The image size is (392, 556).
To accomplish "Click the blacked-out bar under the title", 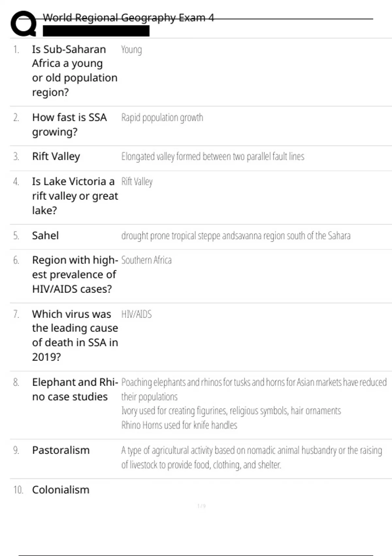I will click(x=96, y=31).
